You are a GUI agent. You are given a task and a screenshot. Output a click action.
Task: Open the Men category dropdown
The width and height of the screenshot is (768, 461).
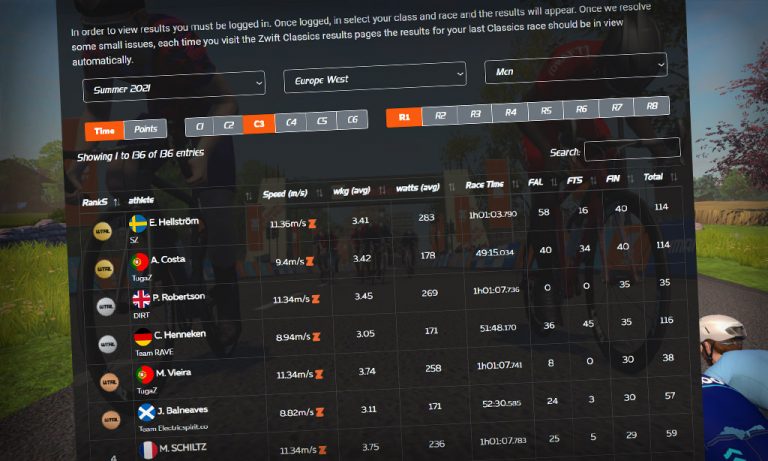point(576,68)
